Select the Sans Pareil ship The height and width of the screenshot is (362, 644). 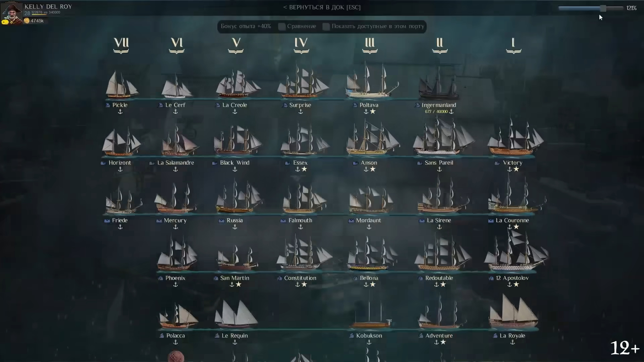point(443,137)
